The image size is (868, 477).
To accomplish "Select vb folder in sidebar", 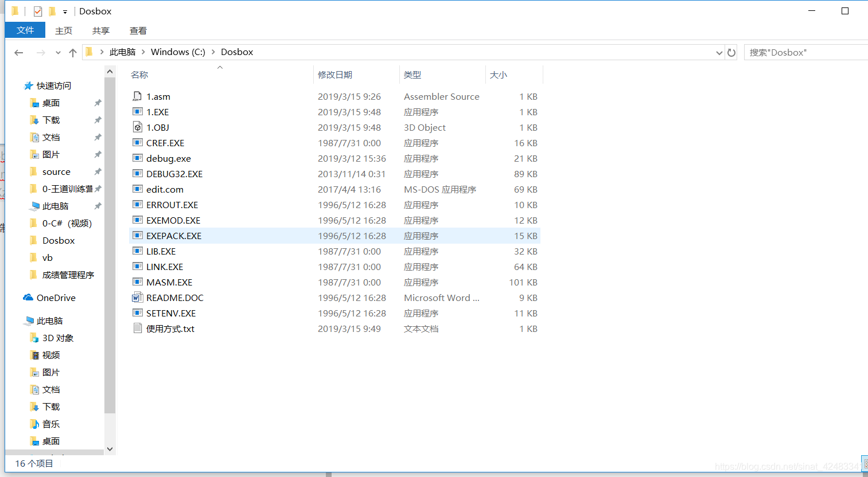I will click(48, 257).
